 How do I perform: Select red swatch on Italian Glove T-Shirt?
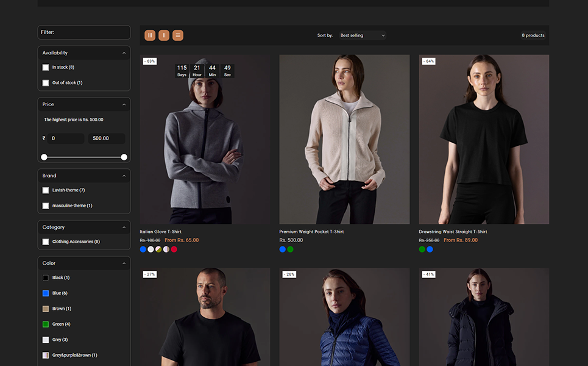[174, 249]
